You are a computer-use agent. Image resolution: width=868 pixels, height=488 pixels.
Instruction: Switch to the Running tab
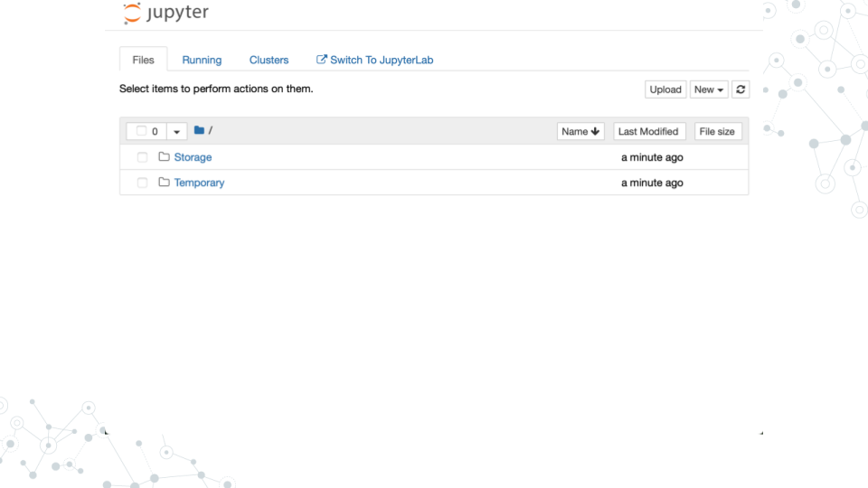point(202,60)
